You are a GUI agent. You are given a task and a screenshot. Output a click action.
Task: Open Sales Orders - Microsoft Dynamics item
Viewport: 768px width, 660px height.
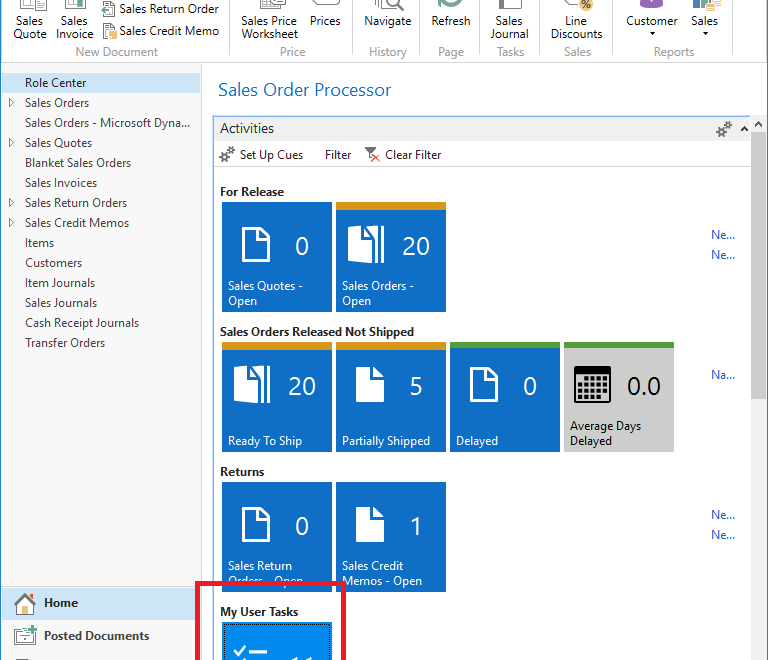(x=107, y=123)
